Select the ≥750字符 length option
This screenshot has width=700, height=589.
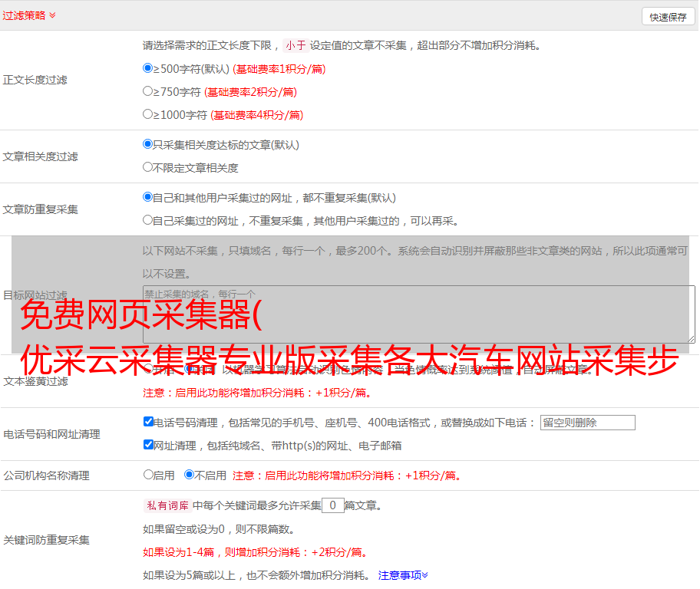click(x=148, y=91)
